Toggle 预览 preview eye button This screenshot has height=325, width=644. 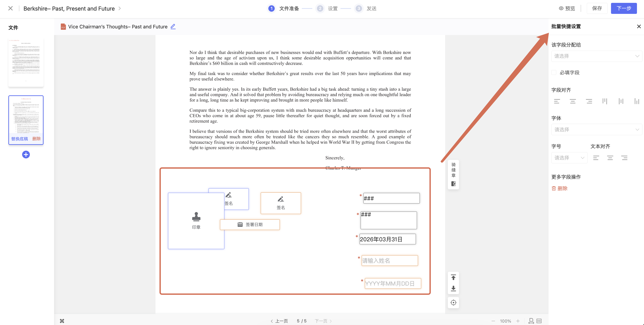tap(567, 9)
